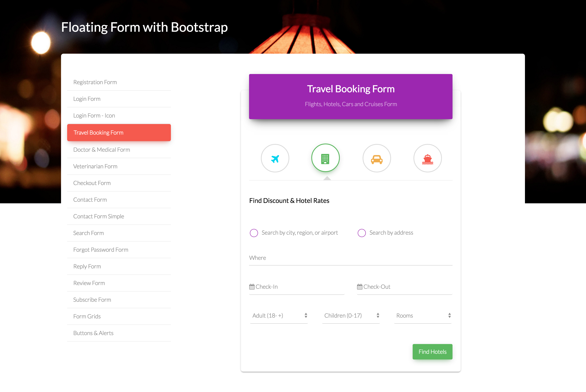Image resolution: width=586 pixels, height=392 pixels.
Task: Choose Search by address radio option
Action: 362,233
